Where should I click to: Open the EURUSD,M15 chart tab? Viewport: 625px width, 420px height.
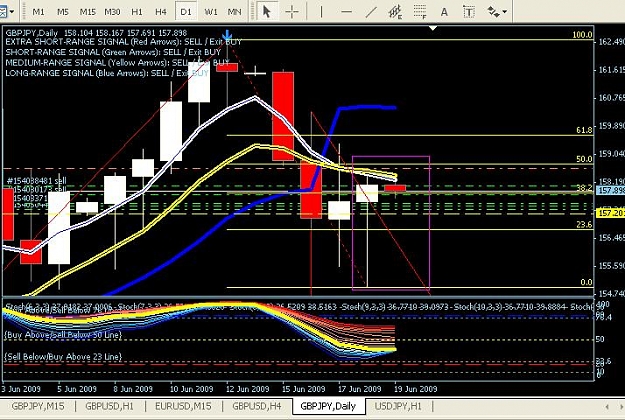[183, 406]
